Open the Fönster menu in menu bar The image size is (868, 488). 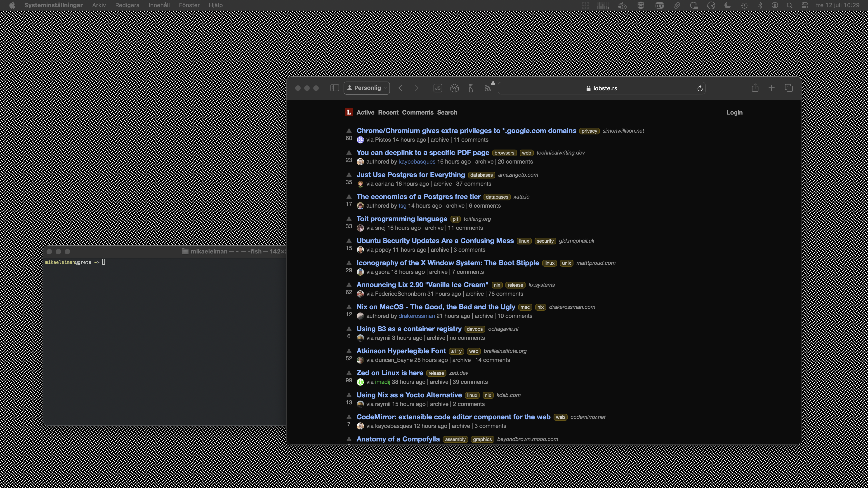click(189, 5)
